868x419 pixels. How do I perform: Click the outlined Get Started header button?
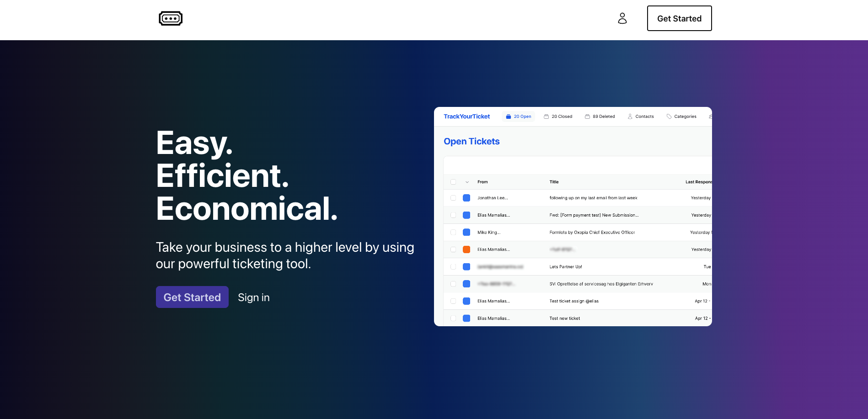[x=679, y=18]
